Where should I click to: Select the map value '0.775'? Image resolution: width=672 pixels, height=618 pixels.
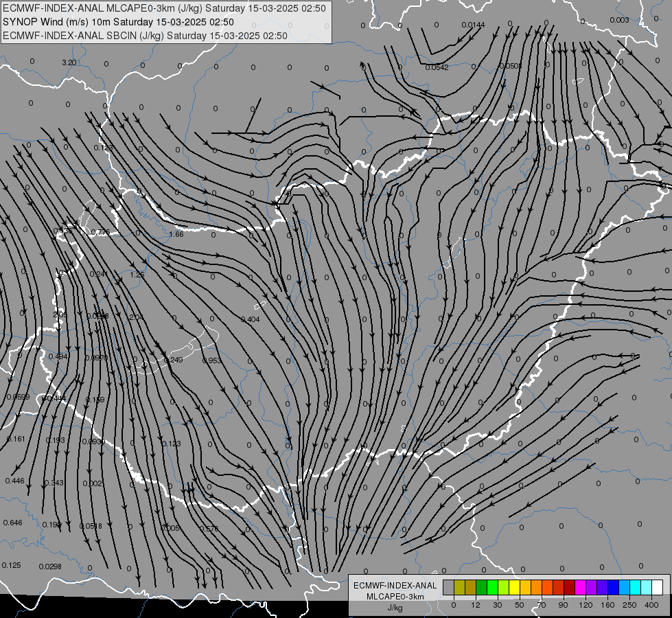[x=100, y=233]
